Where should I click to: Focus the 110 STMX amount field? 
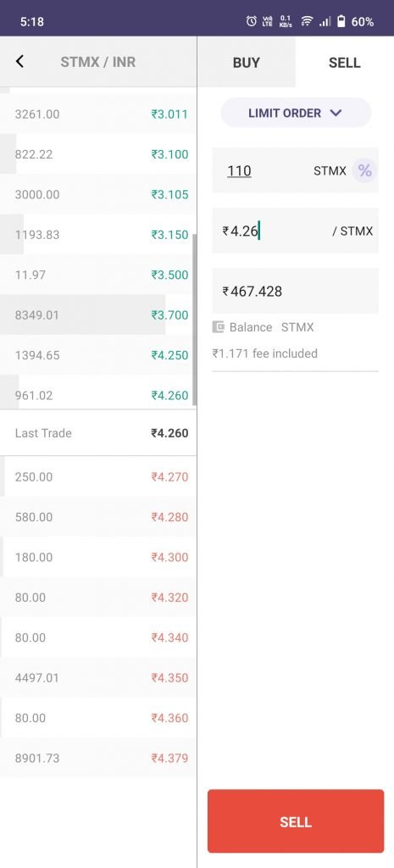tap(296, 170)
